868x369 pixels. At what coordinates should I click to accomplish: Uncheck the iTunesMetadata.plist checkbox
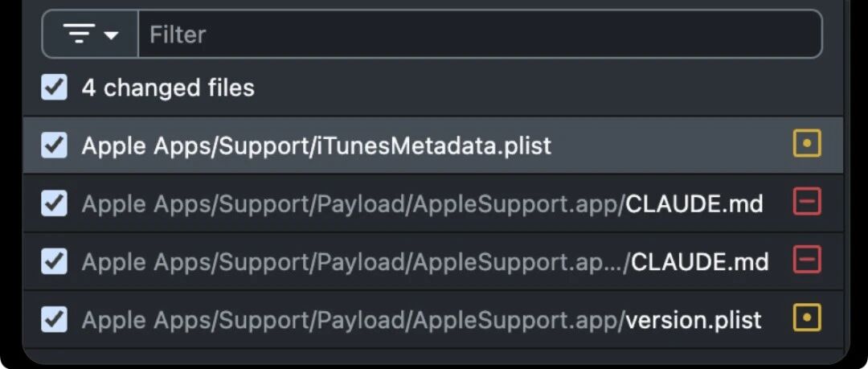55,146
